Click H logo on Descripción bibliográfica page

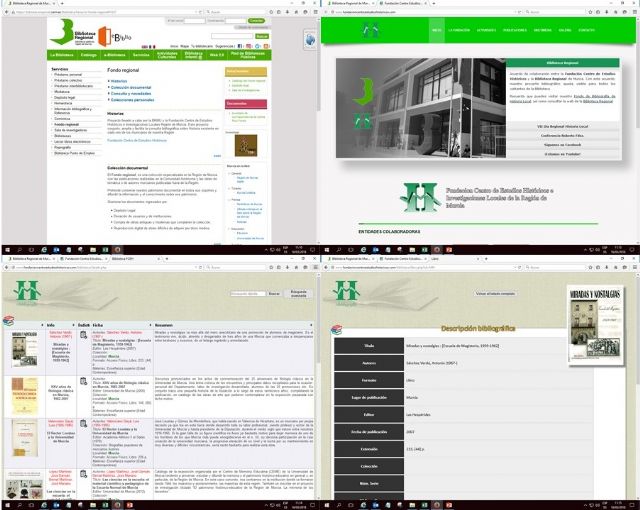coord(346,293)
